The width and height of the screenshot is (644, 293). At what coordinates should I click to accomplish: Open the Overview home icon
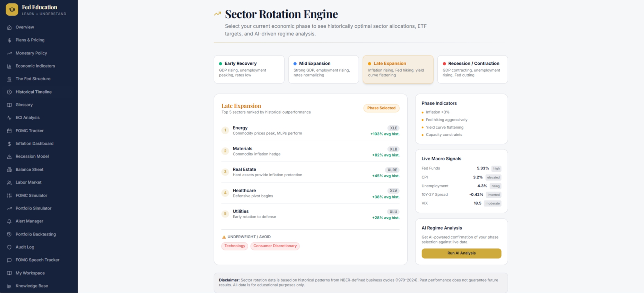9,27
